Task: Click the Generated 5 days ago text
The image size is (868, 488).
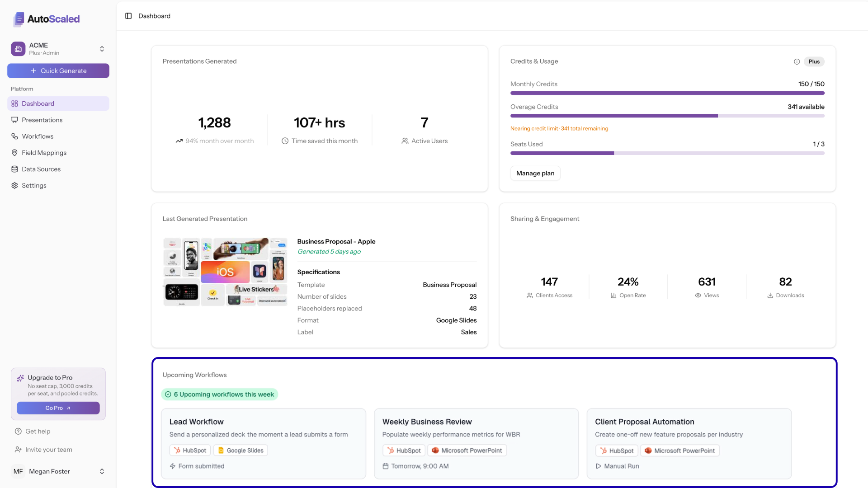Action: 329,252
